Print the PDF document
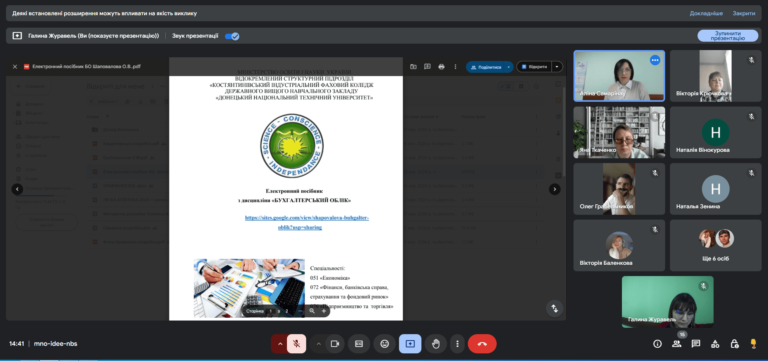 pyautogui.click(x=441, y=67)
